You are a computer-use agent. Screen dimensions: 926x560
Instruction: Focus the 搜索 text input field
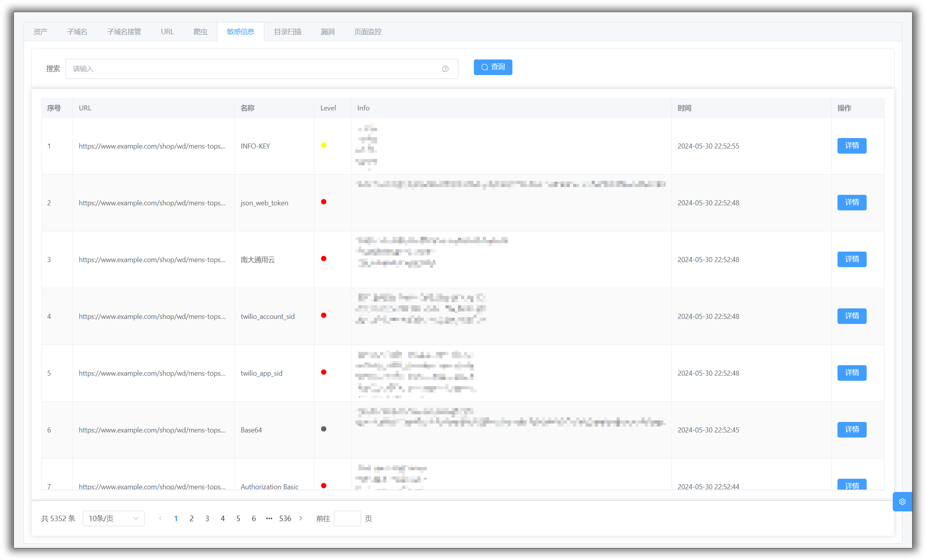pyautogui.click(x=256, y=69)
